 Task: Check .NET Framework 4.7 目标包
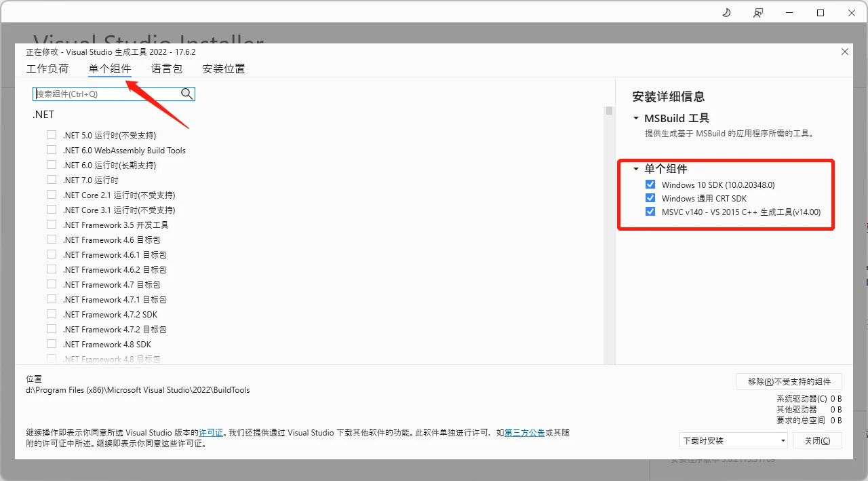tap(52, 284)
